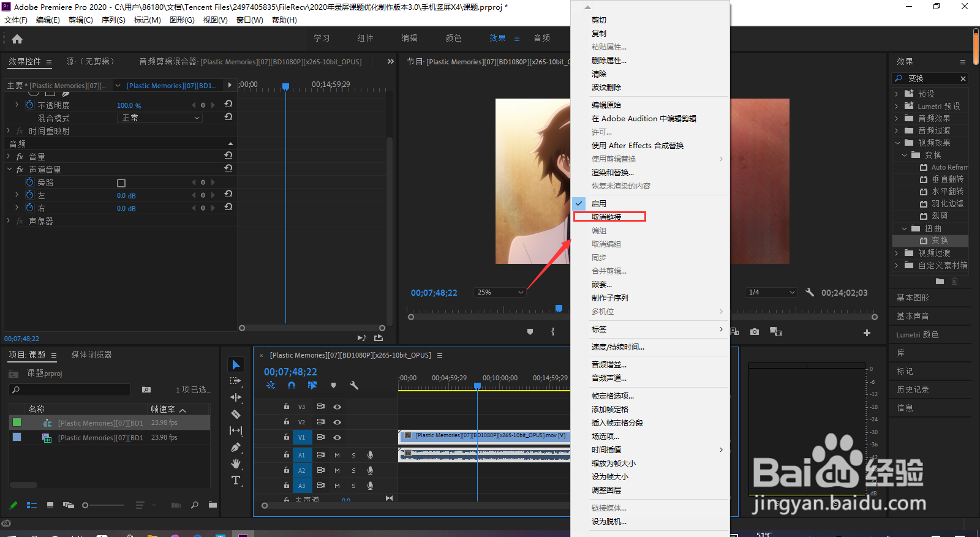The image size is (980, 537).
Task: Toggle V2 track output eye
Action: [x=337, y=422]
